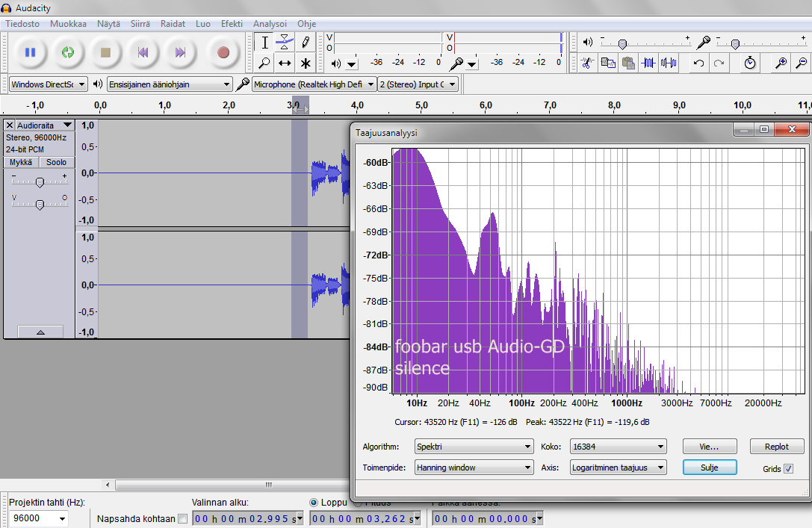Skip to end of project

tap(180, 52)
